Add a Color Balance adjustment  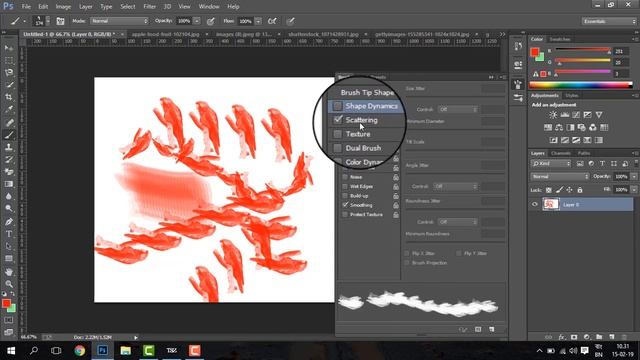pos(559,127)
